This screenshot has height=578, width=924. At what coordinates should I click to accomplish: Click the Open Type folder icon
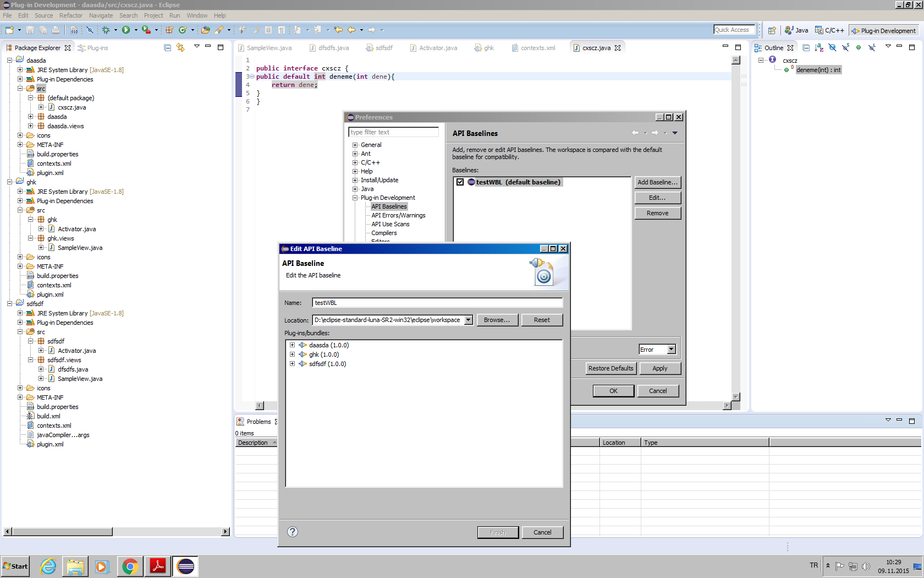206,30
